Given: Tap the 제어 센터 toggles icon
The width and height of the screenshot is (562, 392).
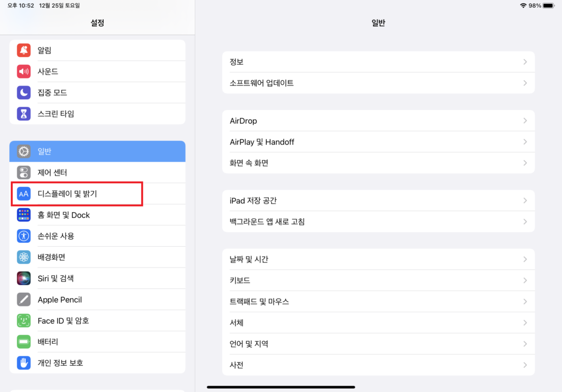Looking at the screenshot, I should (x=24, y=173).
